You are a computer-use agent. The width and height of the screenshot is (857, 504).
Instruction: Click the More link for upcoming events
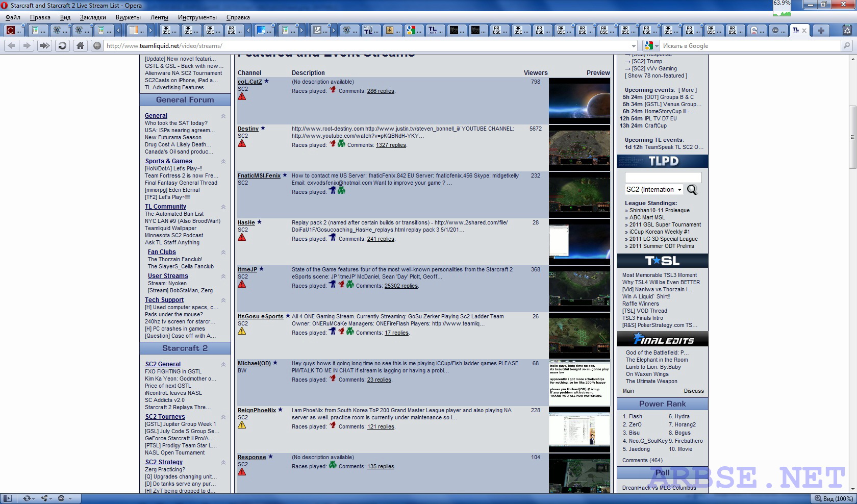click(687, 90)
